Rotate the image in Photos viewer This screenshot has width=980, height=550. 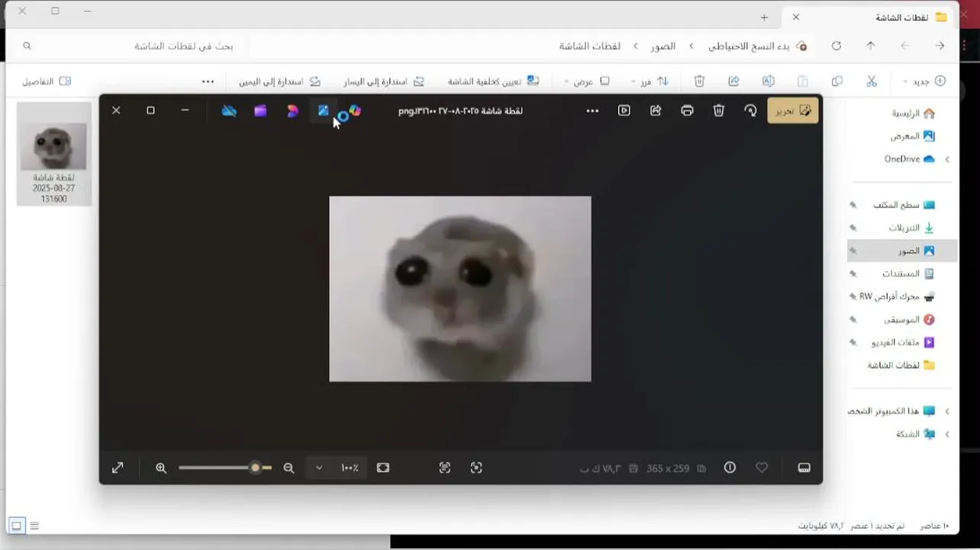(750, 111)
